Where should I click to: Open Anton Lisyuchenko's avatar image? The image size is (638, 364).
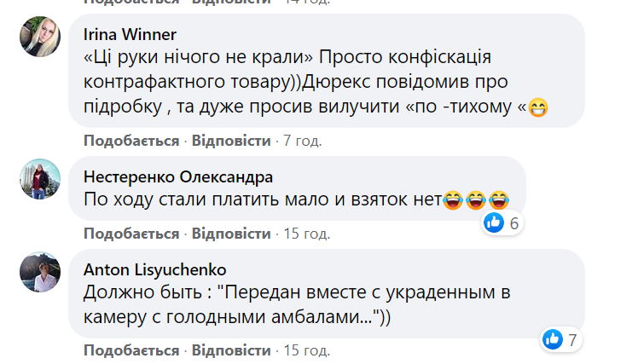[x=38, y=270]
